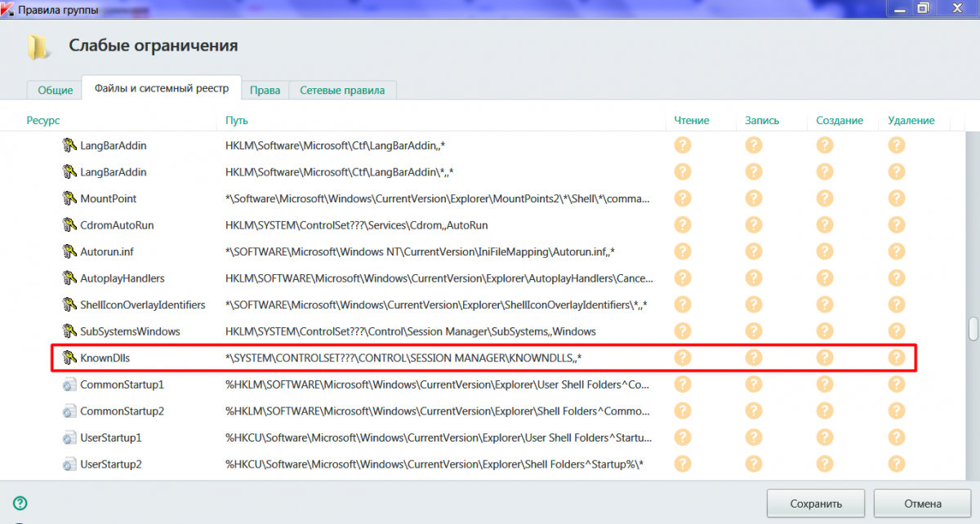Change Чтение permission for SubSystemsWindows
The width and height of the screenshot is (980, 524).
(x=682, y=331)
